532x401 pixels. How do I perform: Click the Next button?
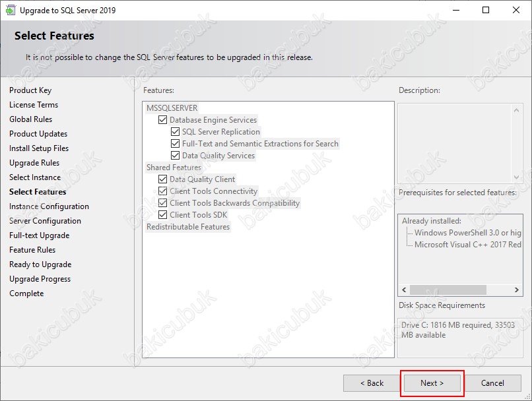pyautogui.click(x=432, y=383)
